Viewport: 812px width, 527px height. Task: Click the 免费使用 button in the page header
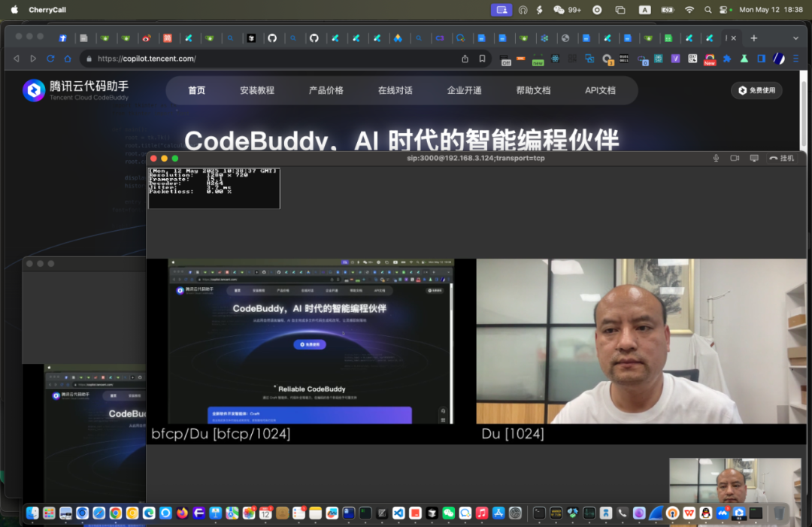[756, 90]
